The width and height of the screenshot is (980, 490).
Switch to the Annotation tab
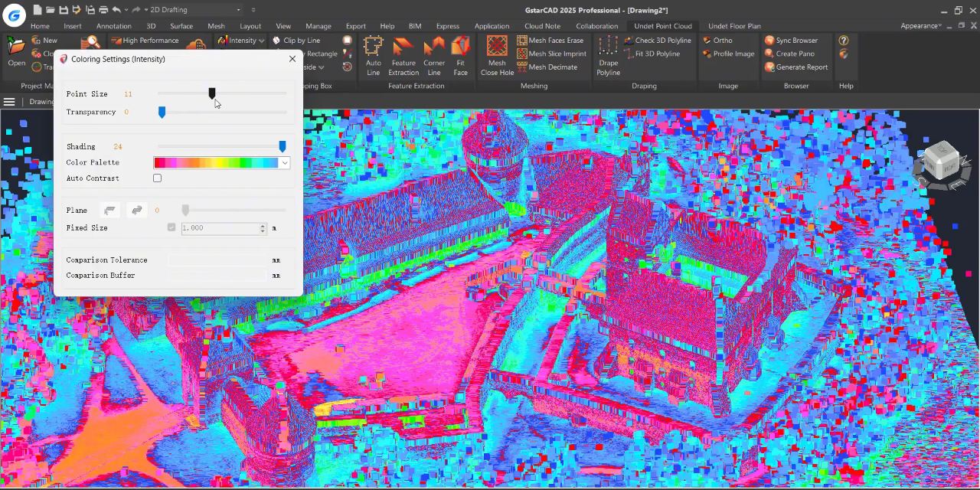tap(114, 26)
